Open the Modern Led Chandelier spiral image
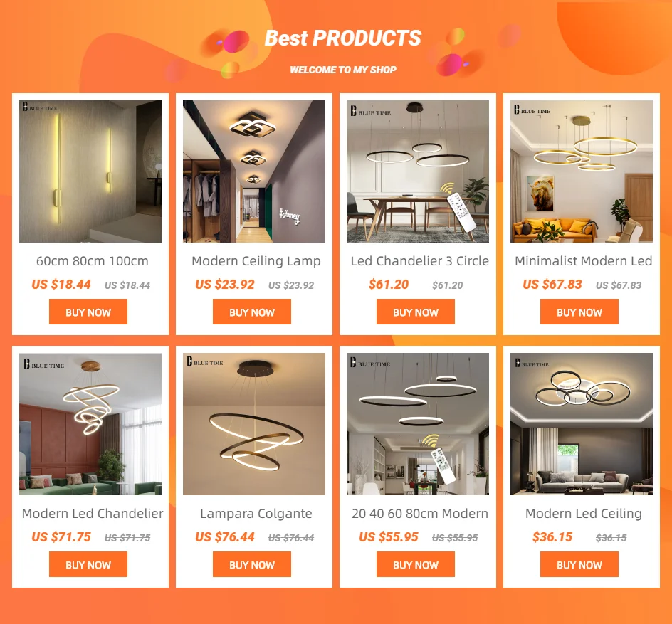Image resolution: width=672 pixels, height=624 pixels. pos(90,424)
